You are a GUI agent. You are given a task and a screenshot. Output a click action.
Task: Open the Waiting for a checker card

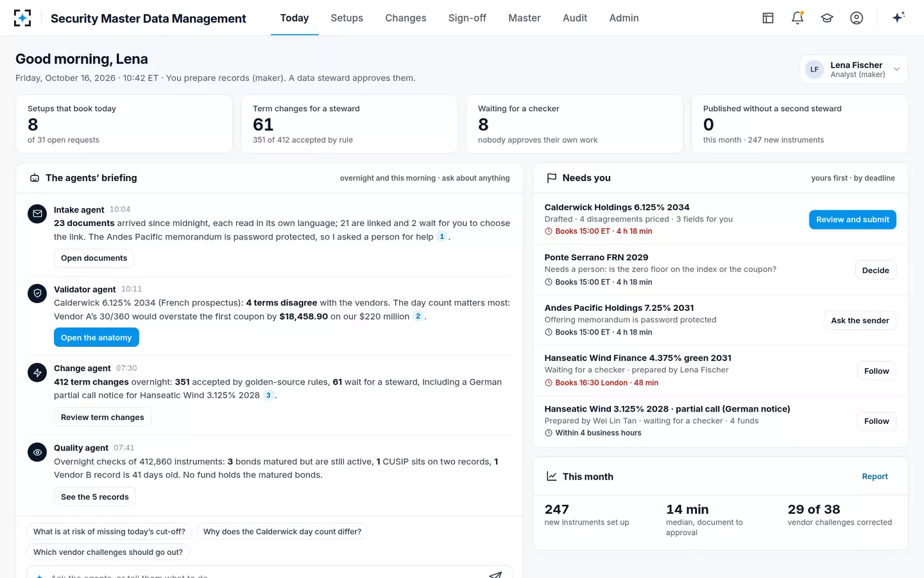[x=574, y=124]
